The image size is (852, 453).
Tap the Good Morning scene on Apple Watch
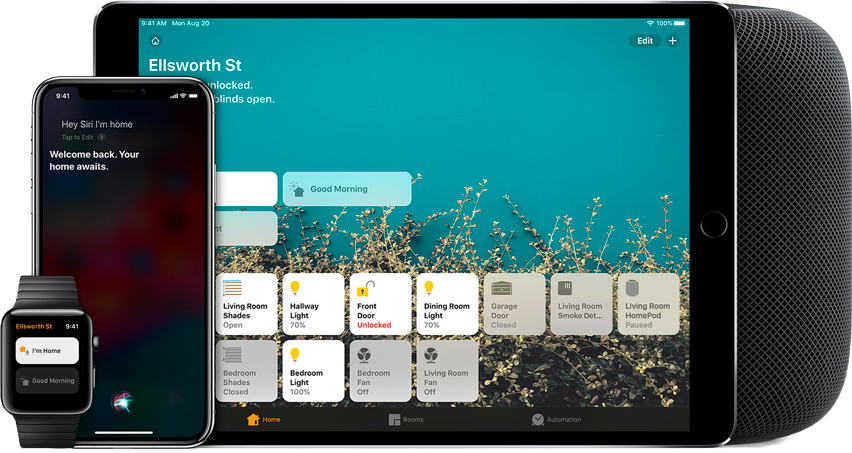pyautogui.click(x=47, y=381)
